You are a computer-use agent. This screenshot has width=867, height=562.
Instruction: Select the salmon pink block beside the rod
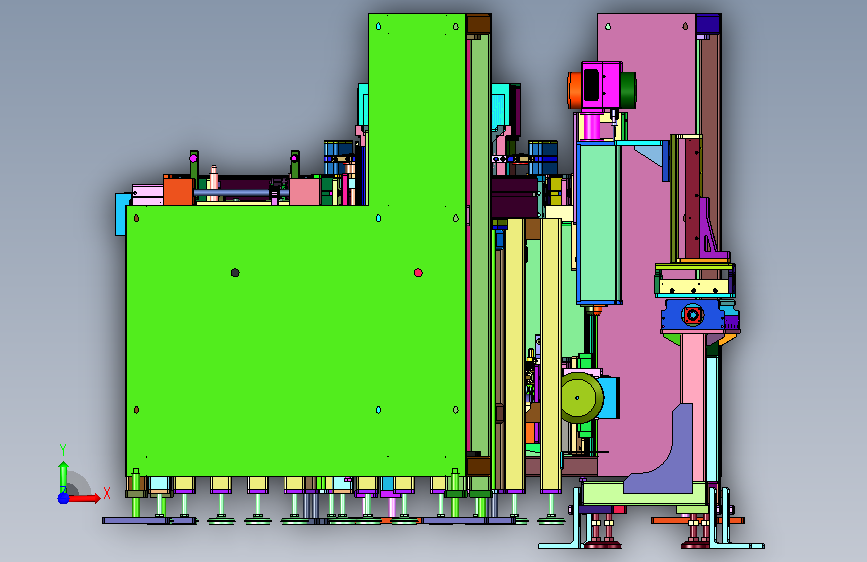(305, 191)
